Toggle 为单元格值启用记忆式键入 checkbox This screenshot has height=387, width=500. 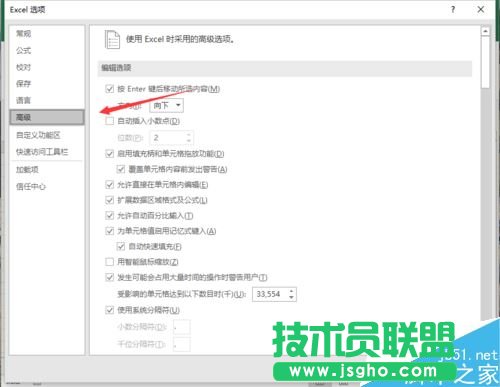pos(109,231)
